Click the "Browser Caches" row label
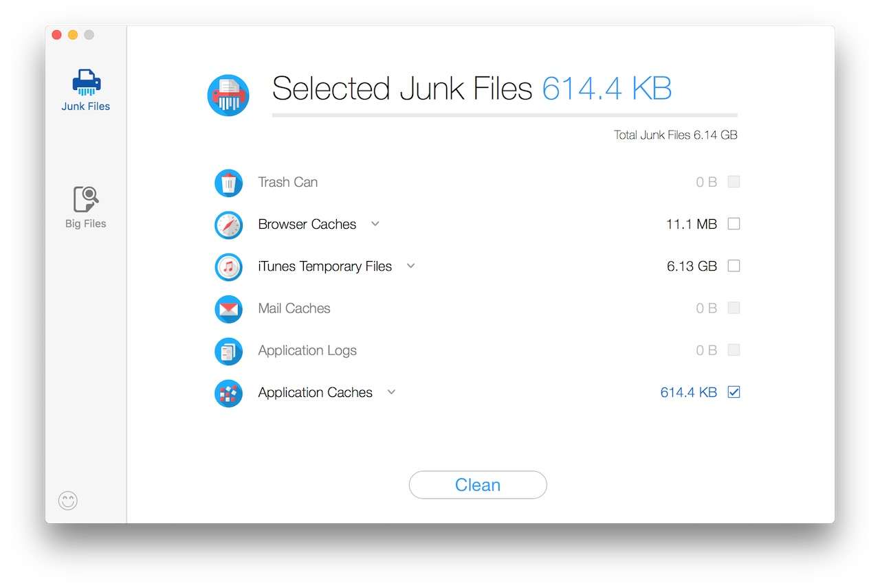The width and height of the screenshot is (880, 588). (307, 224)
